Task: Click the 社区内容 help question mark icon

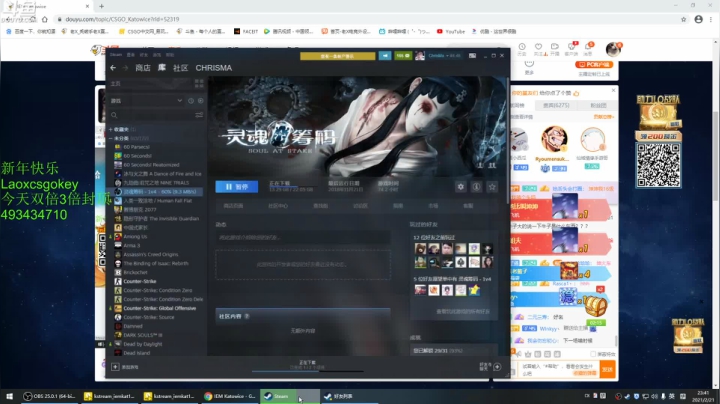Action: (247, 316)
